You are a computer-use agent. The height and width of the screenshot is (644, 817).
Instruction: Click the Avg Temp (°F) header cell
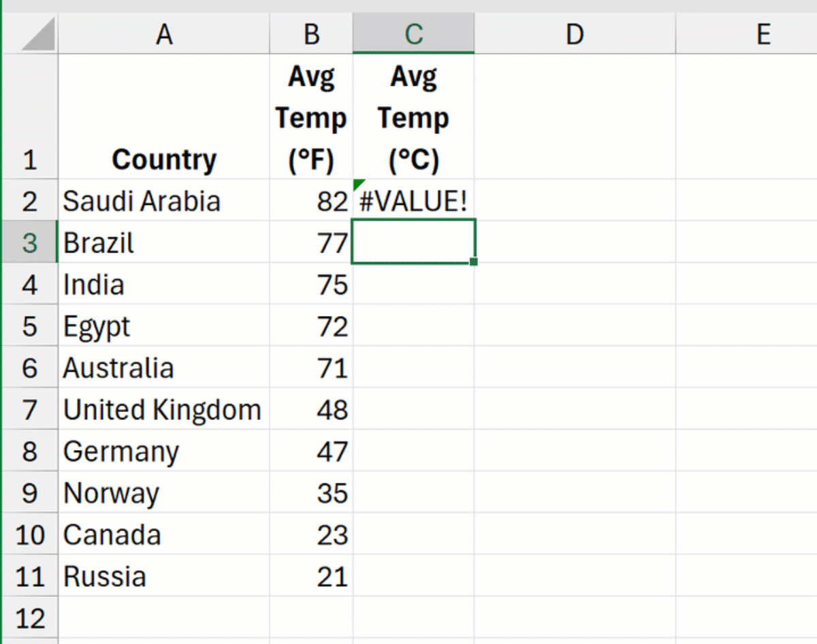pos(311,117)
